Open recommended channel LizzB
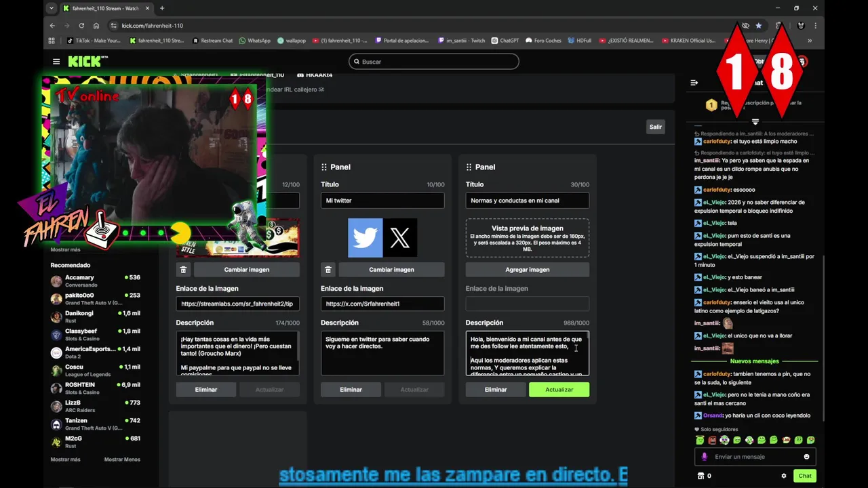This screenshot has width=868, height=488. tap(96, 406)
